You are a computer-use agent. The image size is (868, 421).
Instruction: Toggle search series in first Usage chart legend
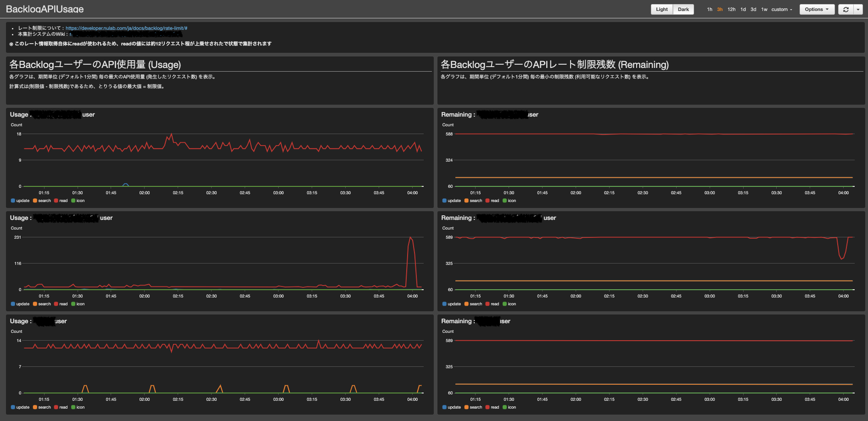click(x=42, y=201)
